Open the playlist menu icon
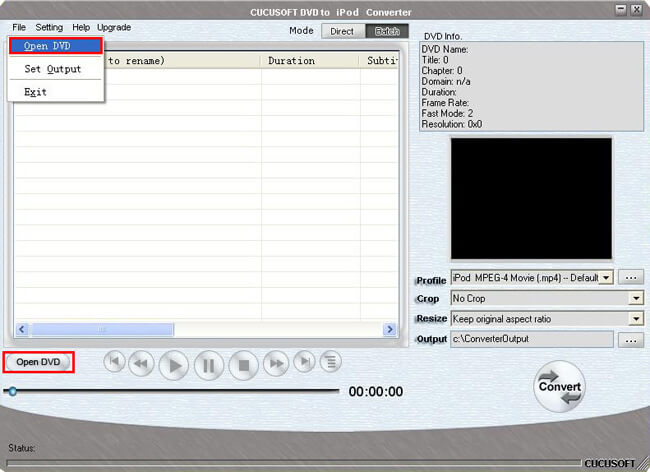This screenshot has height=472, width=650. pos(331,363)
